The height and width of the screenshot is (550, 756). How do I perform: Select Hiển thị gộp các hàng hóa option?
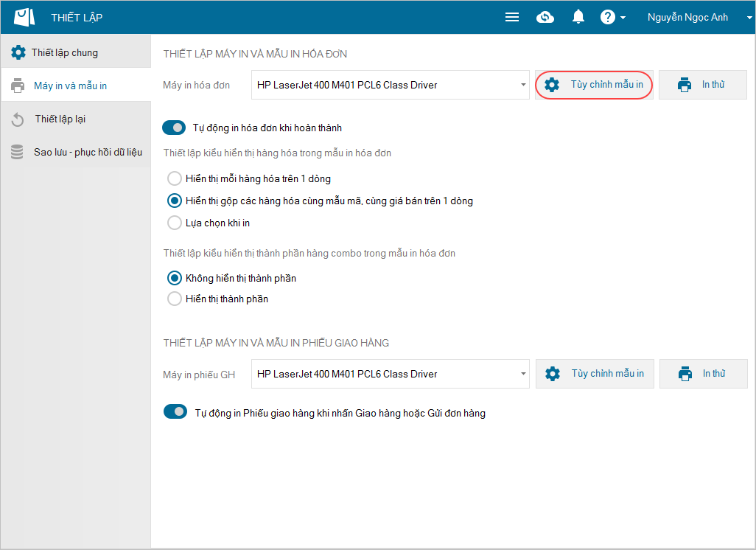174,201
